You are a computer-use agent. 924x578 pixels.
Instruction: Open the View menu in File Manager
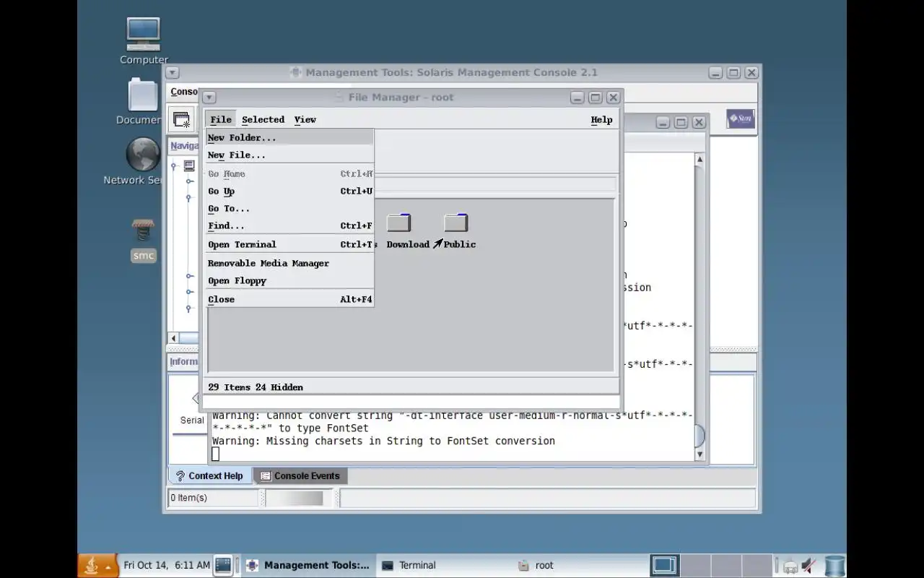coord(305,120)
